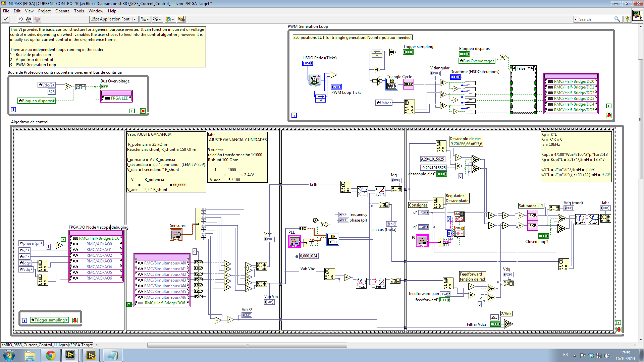
Task: Click the Bloqueo disparos boolean terminal
Action: pos(464,54)
